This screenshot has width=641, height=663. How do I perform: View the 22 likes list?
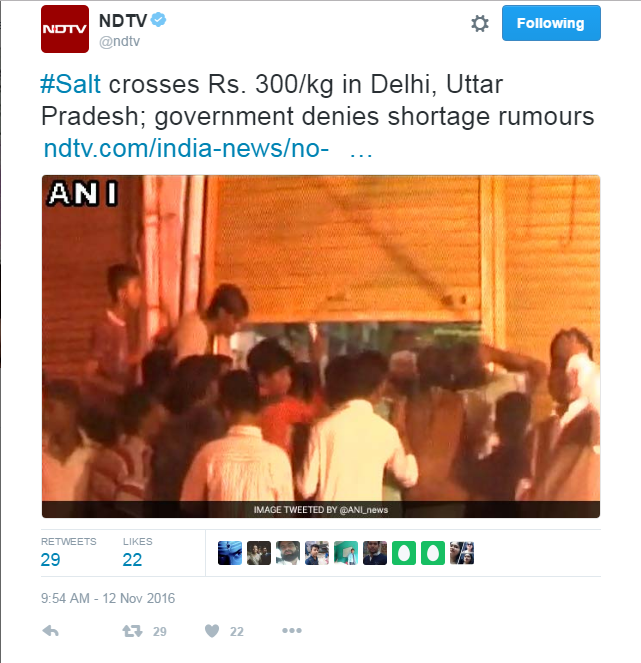pyautogui.click(x=137, y=553)
